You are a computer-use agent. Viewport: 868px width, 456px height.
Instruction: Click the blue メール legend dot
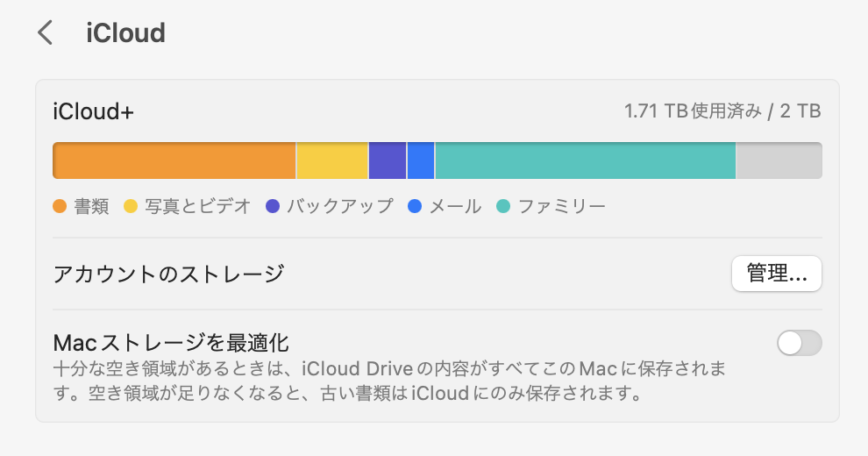pyautogui.click(x=415, y=207)
